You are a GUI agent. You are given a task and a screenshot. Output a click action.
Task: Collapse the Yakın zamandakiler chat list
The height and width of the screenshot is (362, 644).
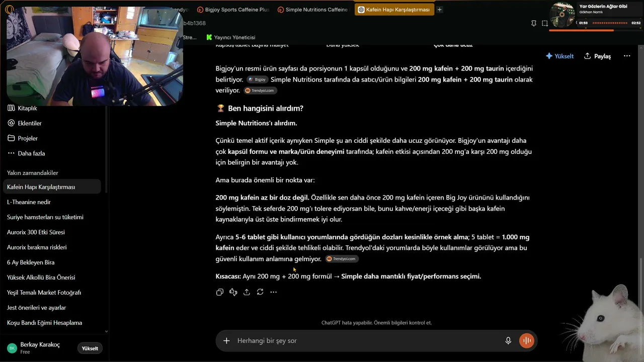tap(33, 173)
